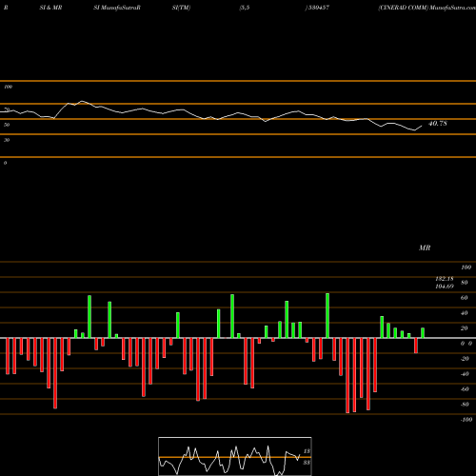Click the last red bar of MR histogram
Viewport: 476px width, 476px height.
tap(416, 346)
